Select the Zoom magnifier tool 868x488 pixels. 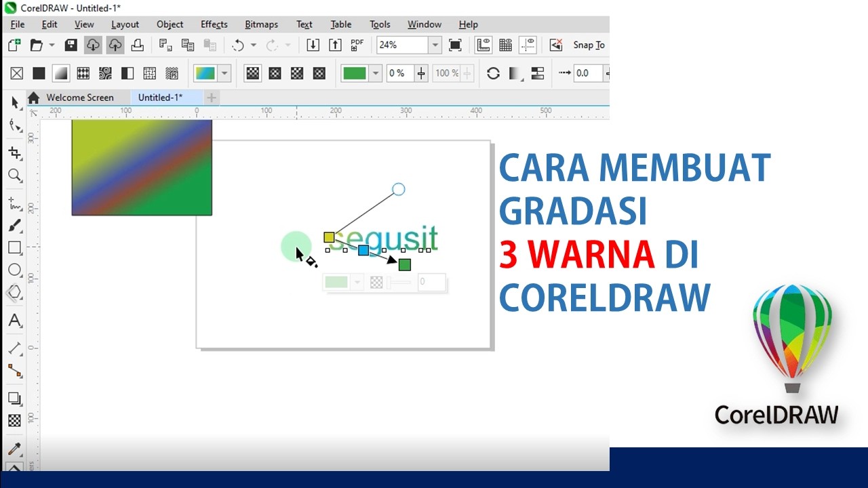coord(15,176)
